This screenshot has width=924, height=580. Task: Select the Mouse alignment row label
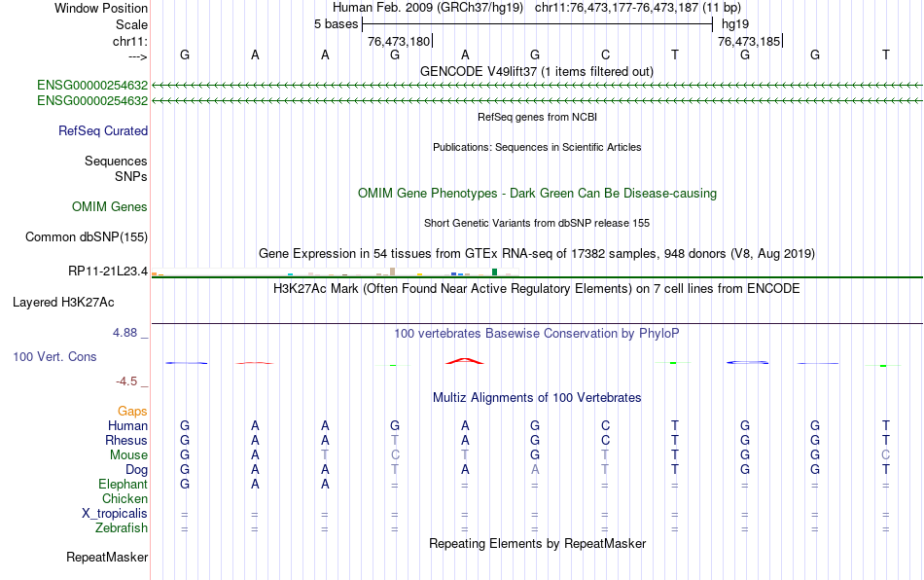[x=128, y=455]
